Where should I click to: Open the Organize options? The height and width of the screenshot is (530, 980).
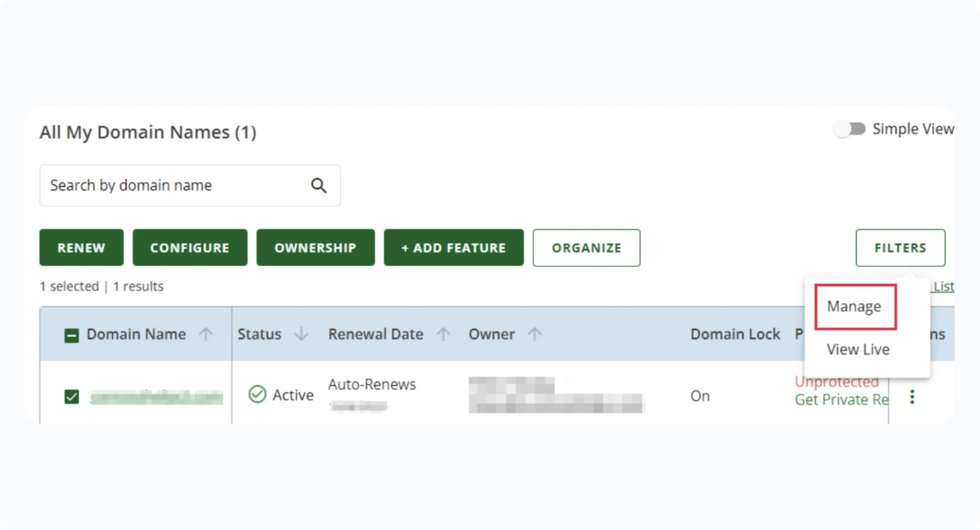coord(586,248)
